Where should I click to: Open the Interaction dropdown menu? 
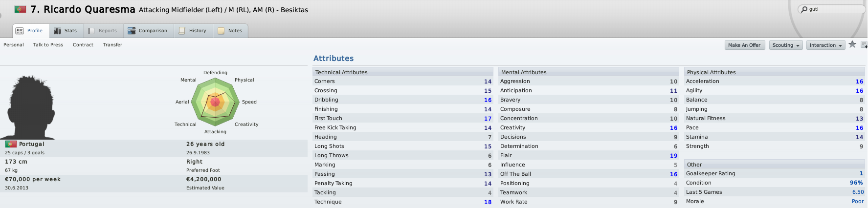(x=826, y=45)
